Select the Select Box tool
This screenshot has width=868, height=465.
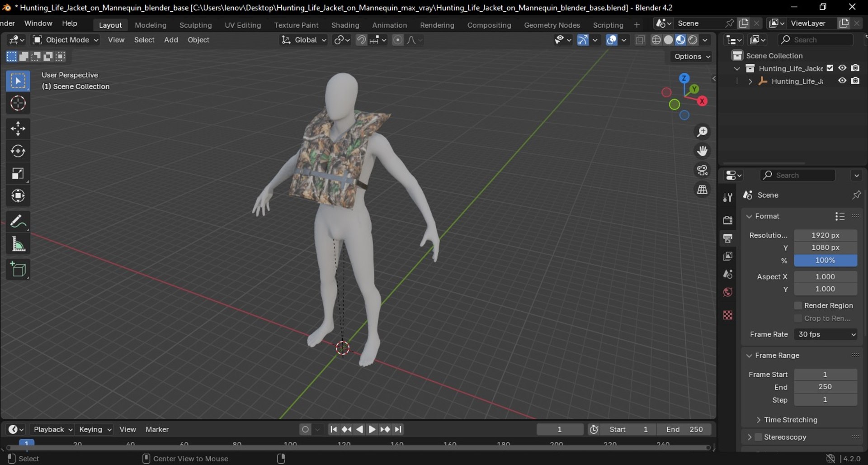tap(18, 81)
